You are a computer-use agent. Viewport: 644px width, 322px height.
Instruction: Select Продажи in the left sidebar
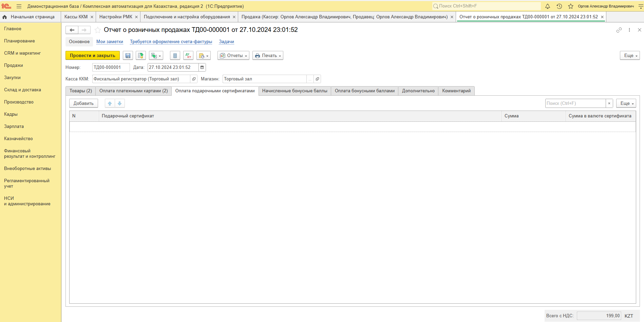tap(14, 65)
